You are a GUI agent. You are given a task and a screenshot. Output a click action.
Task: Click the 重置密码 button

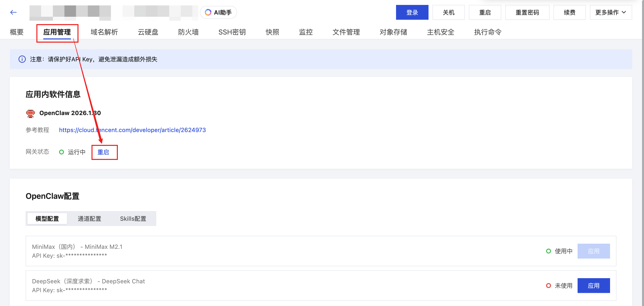[527, 12]
